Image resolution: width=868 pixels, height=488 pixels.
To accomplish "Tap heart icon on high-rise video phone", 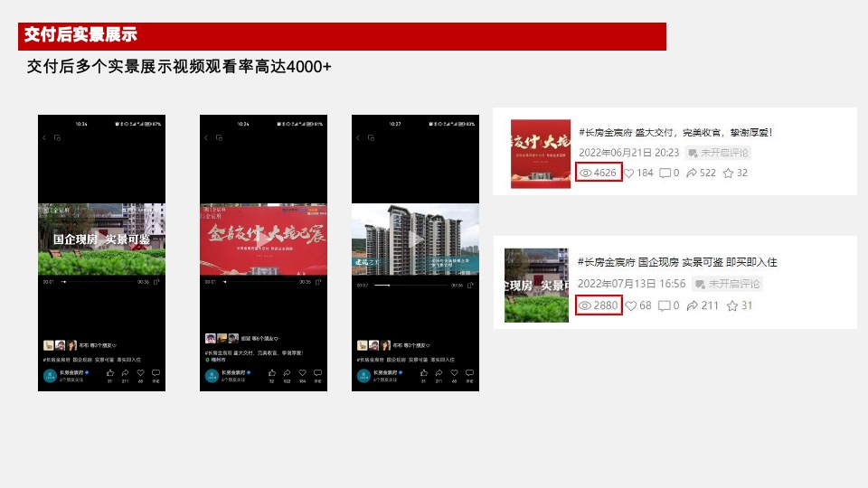I will 455,373.
